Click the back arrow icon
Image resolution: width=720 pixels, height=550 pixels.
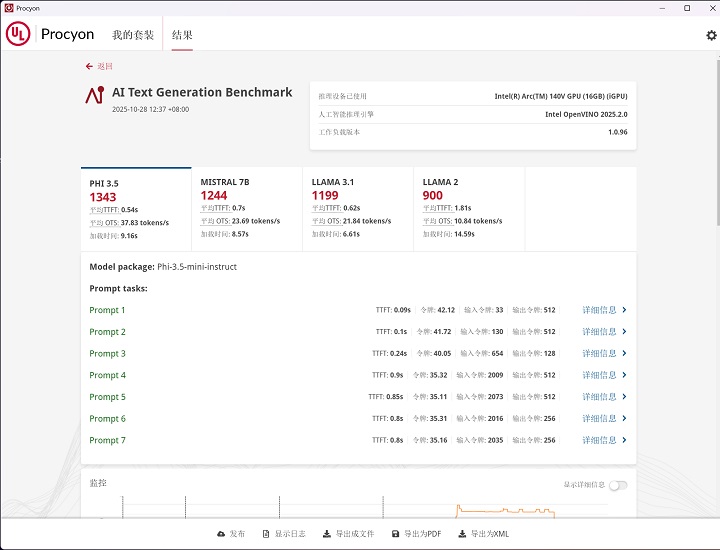tap(89, 67)
